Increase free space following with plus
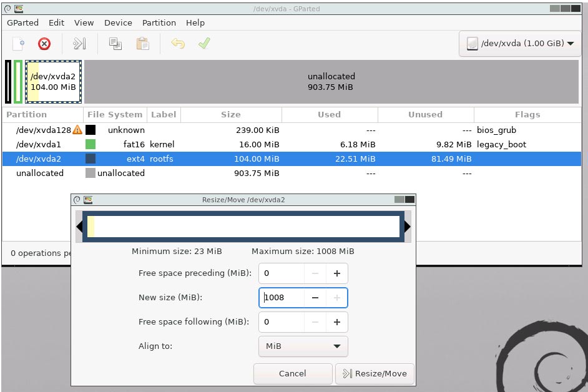This screenshot has width=588, height=392. pyautogui.click(x=337, y=322)
